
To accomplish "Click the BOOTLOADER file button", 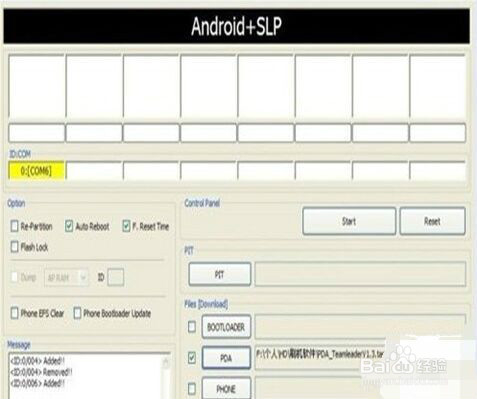I will [226, 327].
